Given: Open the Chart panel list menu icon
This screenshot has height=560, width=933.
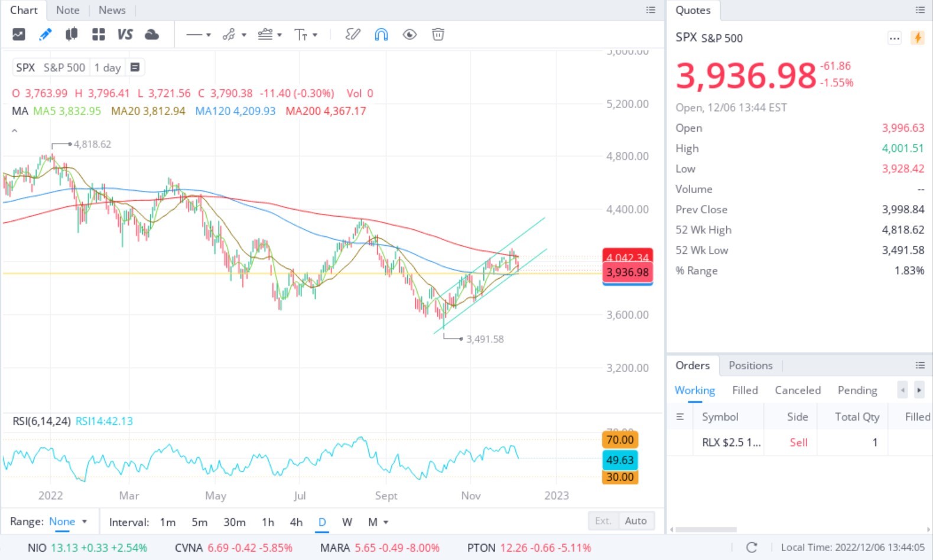Looking at the screenshot, I should pyautogui.click(x=651, y=10).
